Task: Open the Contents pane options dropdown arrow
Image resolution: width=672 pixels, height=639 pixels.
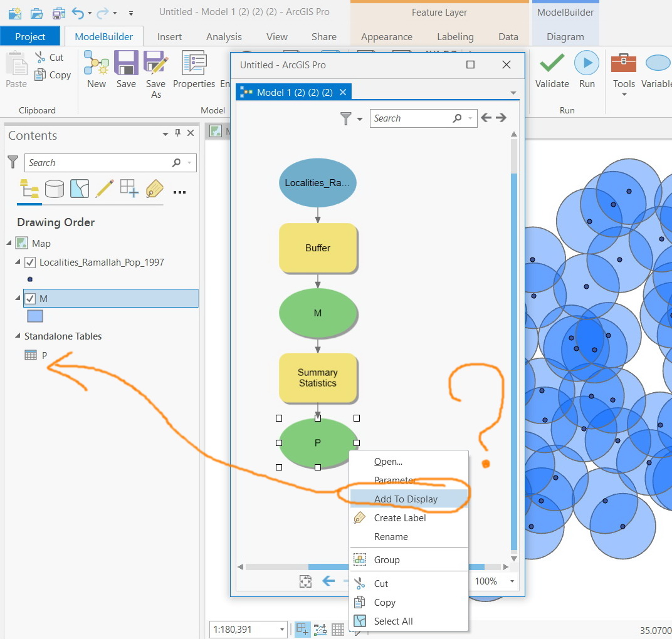Action: (165, 134)
